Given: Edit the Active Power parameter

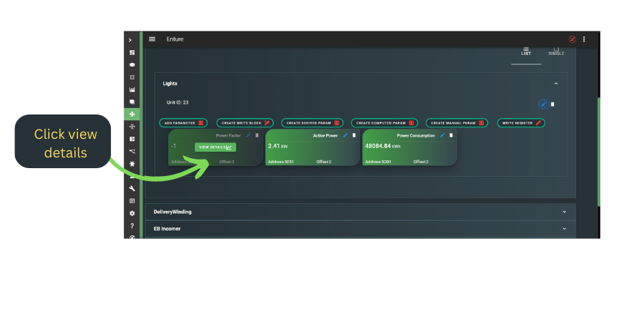Looking at the screenshot, I should [x=345, y=135].
